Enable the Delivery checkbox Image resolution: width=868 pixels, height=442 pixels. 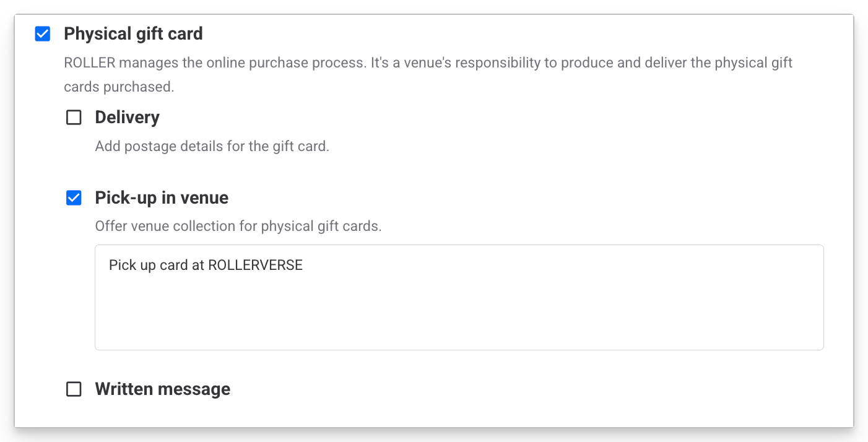point(74,118)
